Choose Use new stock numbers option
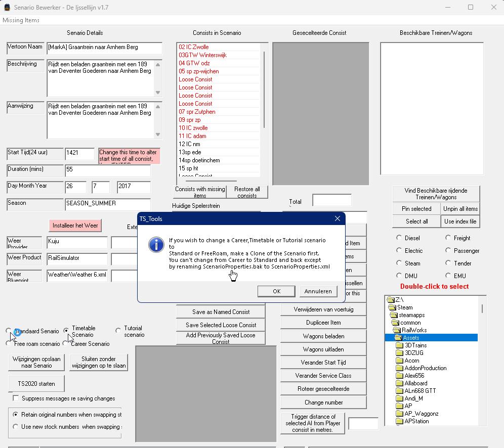Image resolution: width=504 pixels, height=448 pixels. [x=16, y=427]
